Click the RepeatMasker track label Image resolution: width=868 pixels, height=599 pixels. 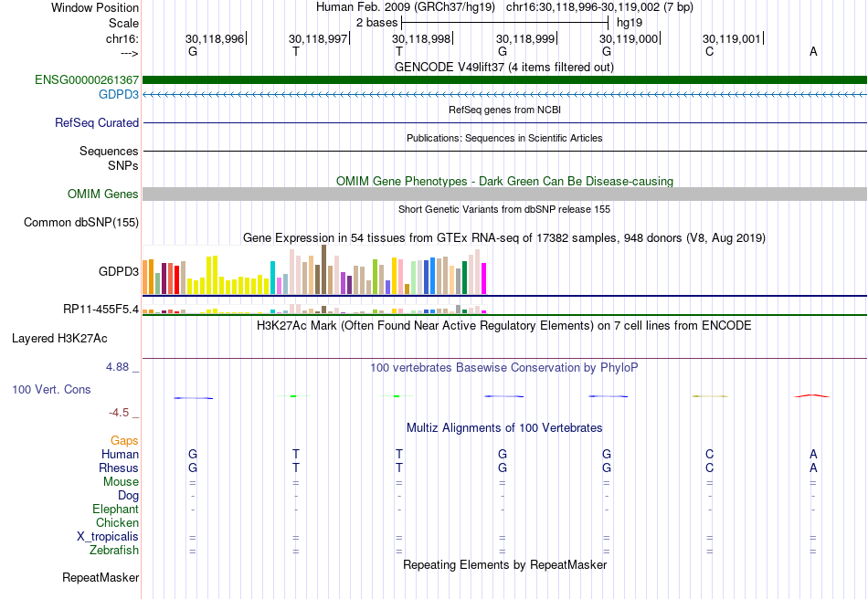pyautogui.click(x=101, y=577)
